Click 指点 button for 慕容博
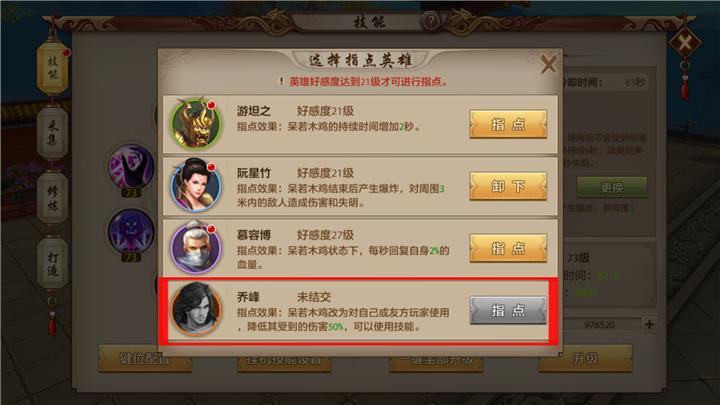The width and height of the screenshot is (720, 405). tap(508, 248)
